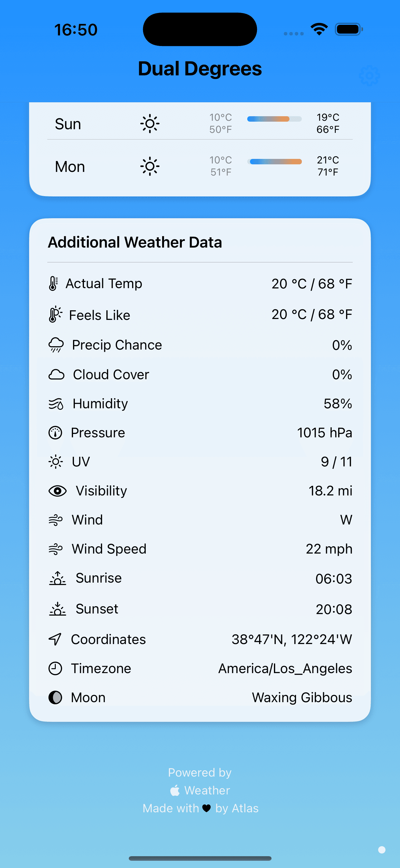Screen dimensions: 400x868
Task: Tap the Timezone clock icon
Action: point(55,669)
